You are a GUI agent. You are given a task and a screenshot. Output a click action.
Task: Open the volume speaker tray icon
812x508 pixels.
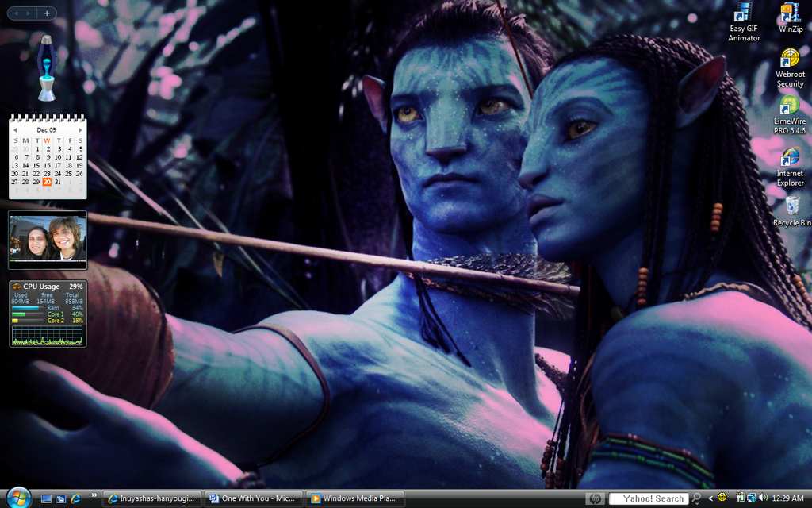point(763,498)
